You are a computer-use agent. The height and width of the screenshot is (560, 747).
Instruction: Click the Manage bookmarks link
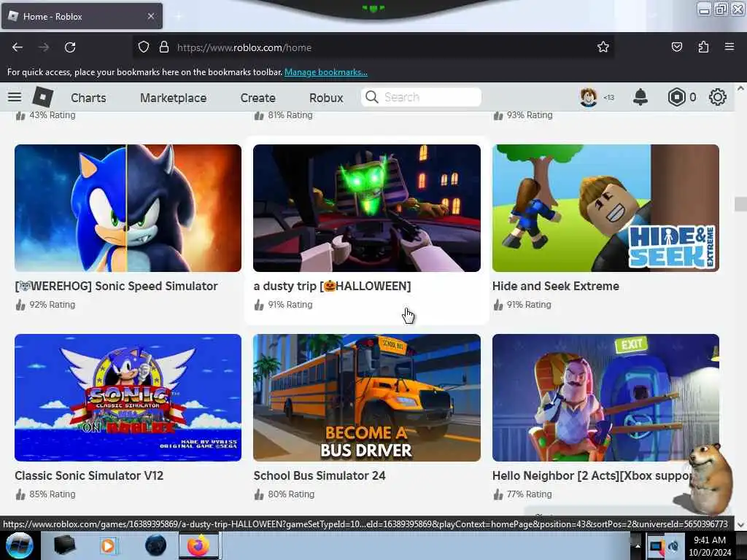[x=326, y=72]
